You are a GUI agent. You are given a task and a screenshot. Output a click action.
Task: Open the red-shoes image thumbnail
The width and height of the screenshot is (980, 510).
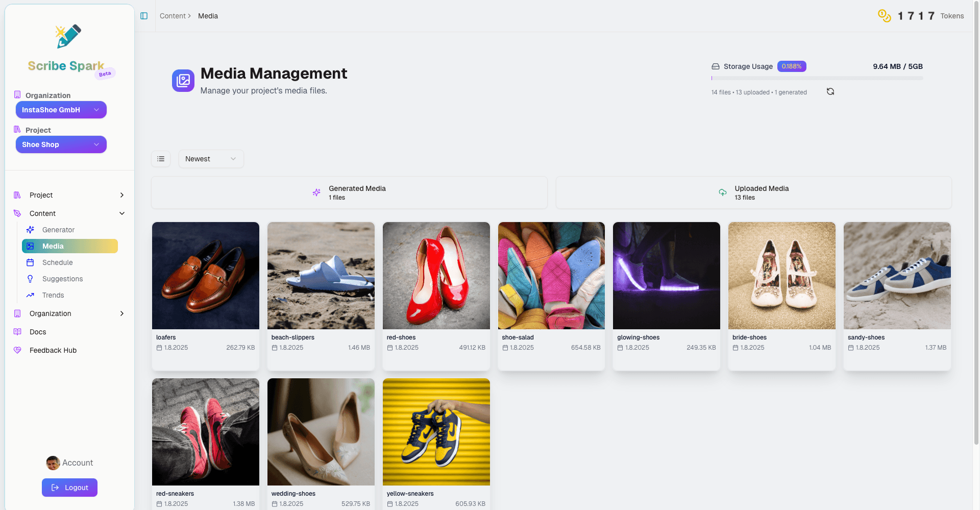436,276
